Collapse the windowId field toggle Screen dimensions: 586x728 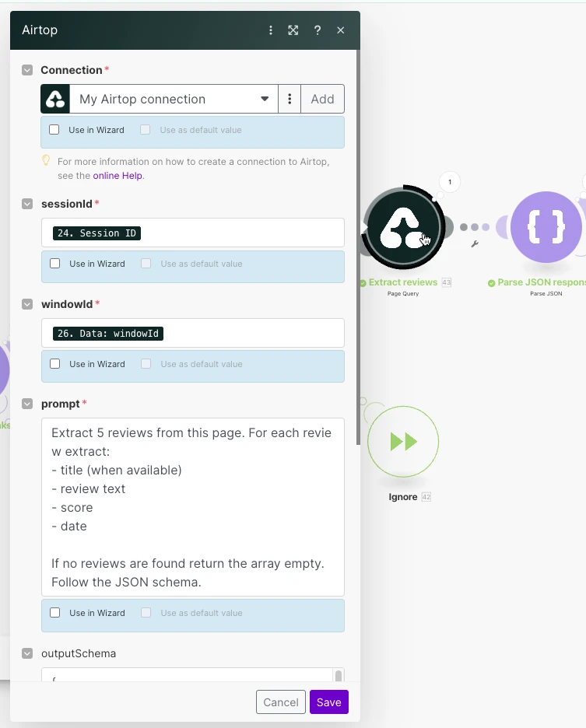(27, 304)
